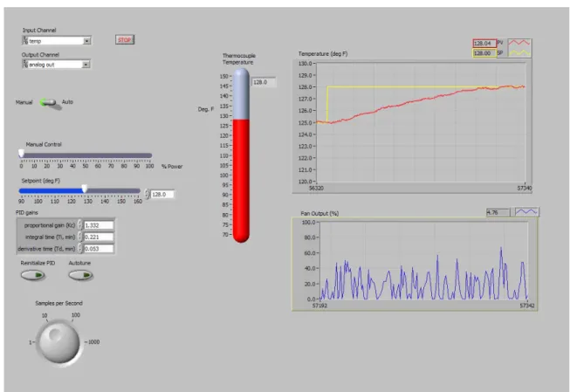Click inside the Temperature (deg F) chart
The image size is (570, 392).
(421, 122)
